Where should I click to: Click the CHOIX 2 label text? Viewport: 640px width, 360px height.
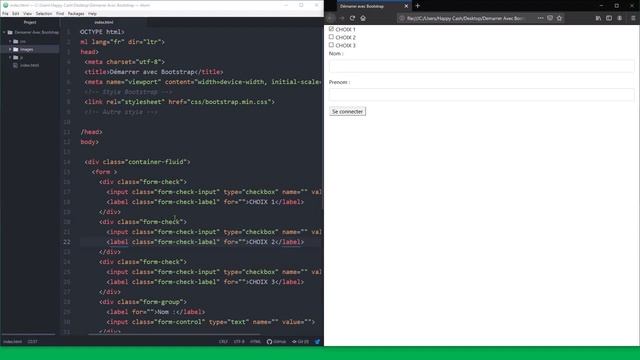pyautogui.click(x=345, y=38)
